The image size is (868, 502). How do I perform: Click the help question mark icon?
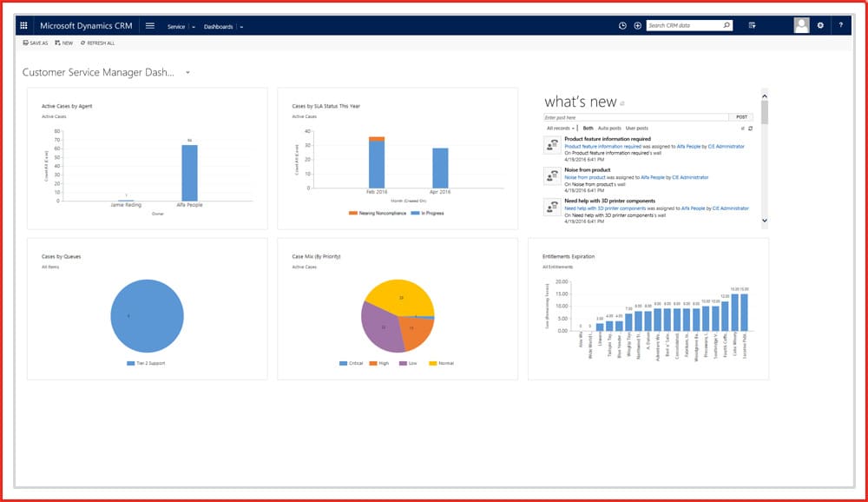(x=840, y=26)
